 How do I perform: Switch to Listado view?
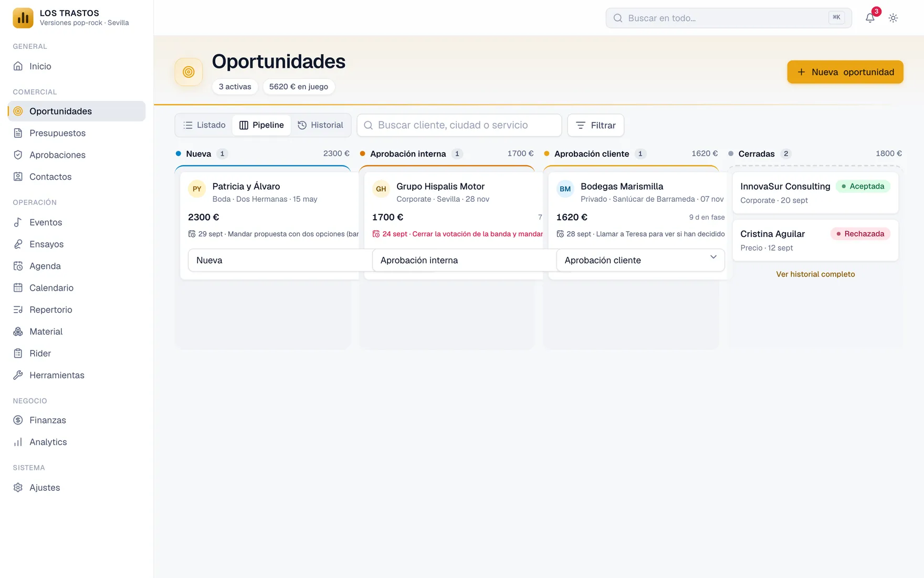click(204, 125)
